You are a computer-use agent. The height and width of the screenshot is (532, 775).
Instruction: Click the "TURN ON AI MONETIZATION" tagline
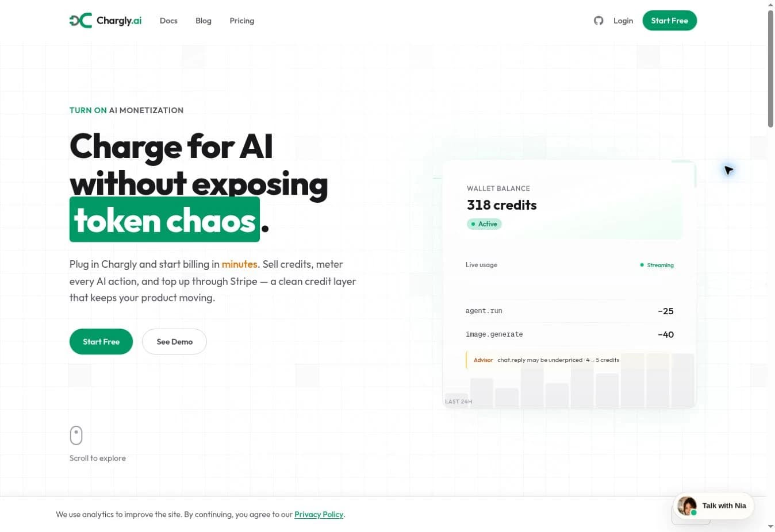126,110
